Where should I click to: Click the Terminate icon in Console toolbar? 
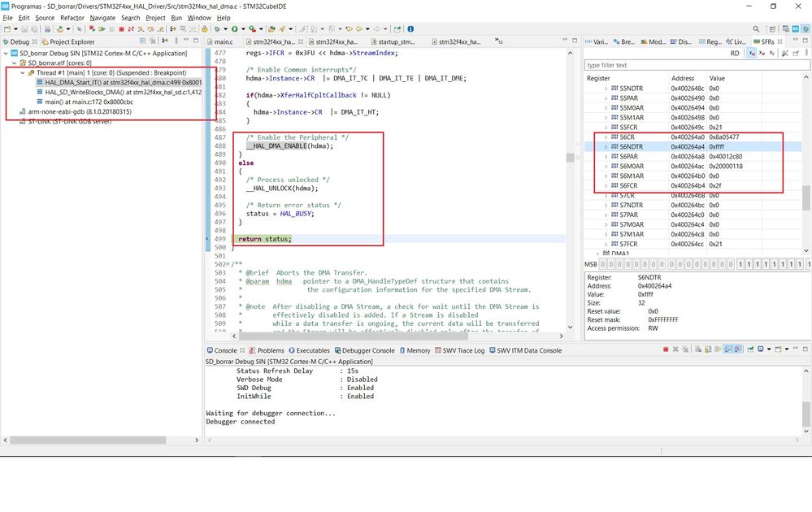pyautogui.click(x=666, y=349)
